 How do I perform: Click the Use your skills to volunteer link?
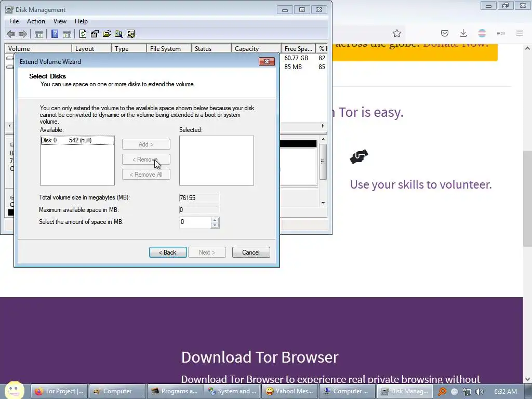point(421,184)
